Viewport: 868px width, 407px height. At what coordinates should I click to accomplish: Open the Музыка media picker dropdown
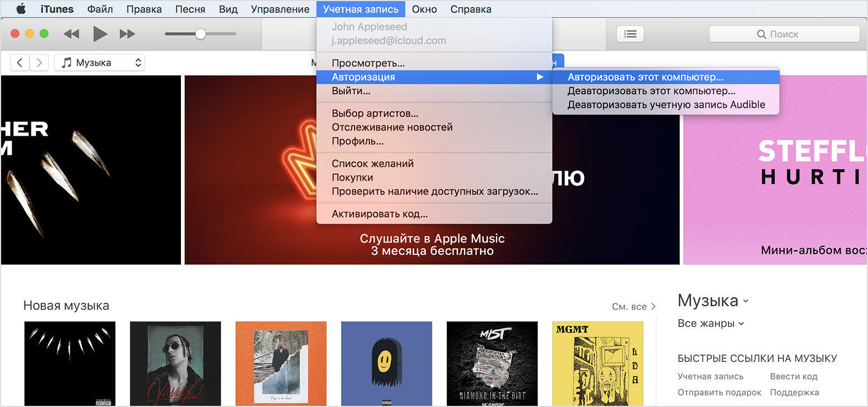(100, 63)
